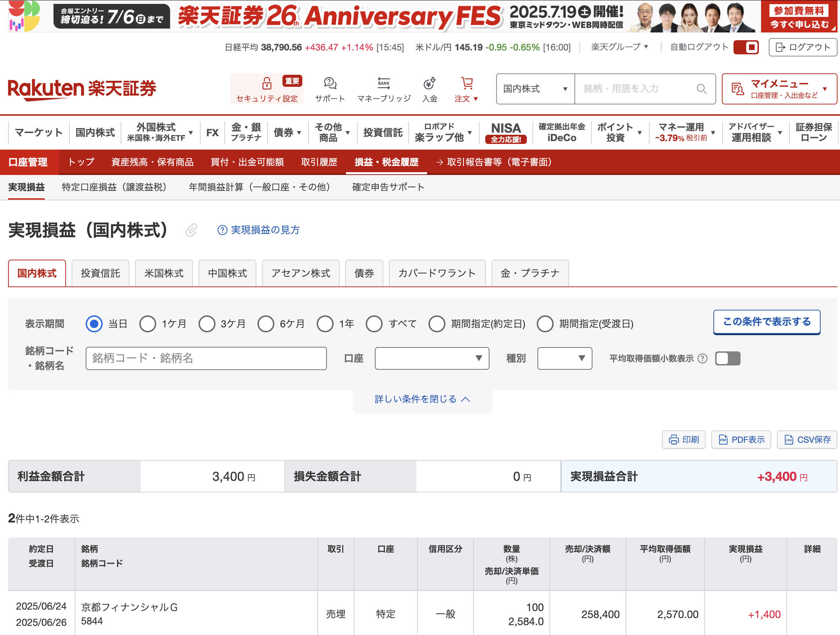Open 資産残高・保有商品 menu item
This screenshot has height=635, width=840.
tap(152, 162)
